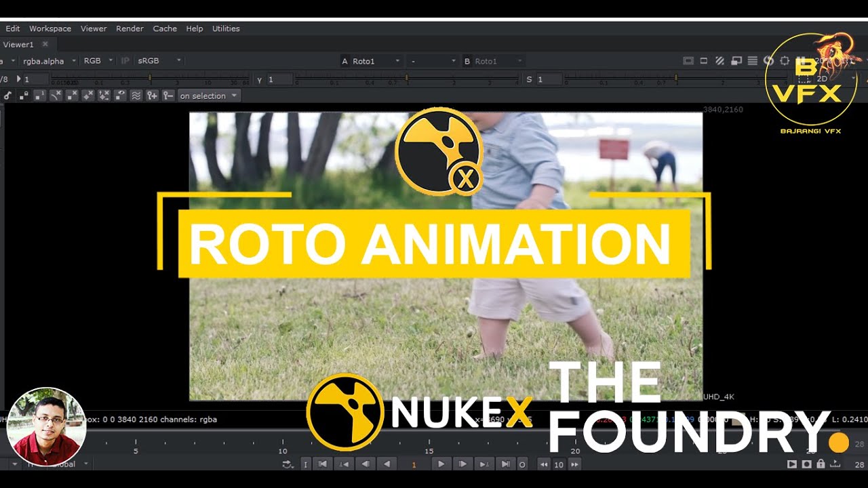The image size is (868, 488).
Task: Open the B input Roto1 dropdown
Action: [493, 61]
